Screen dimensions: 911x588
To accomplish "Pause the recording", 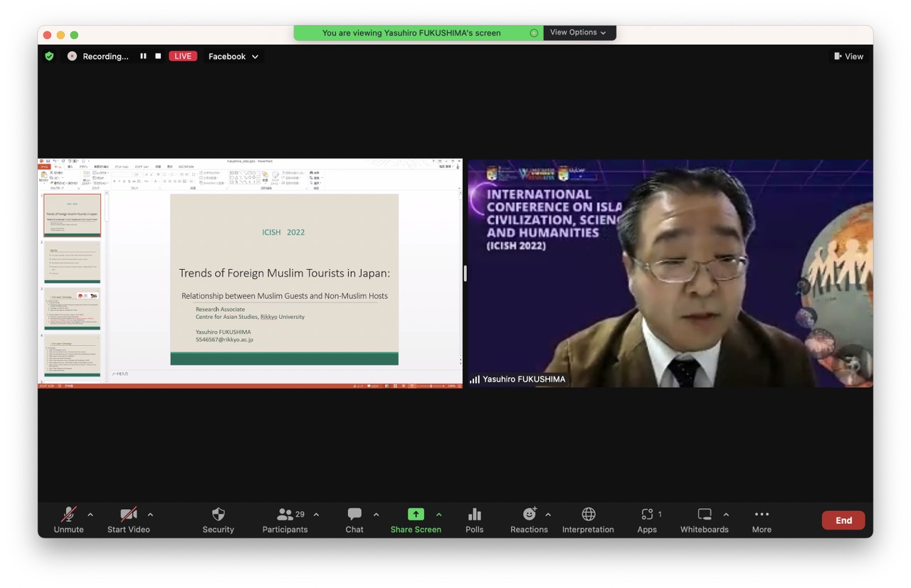I will point(143,56).
